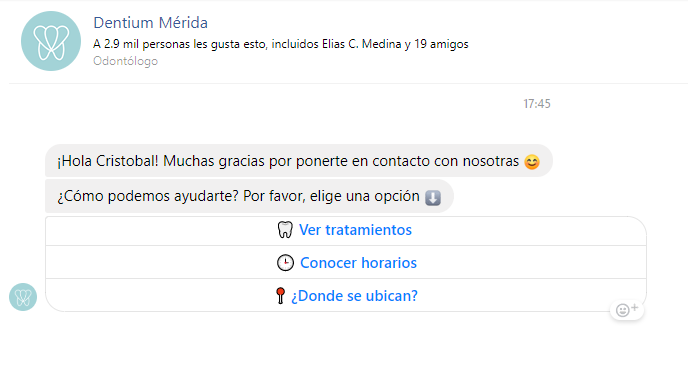Click the text '19 amigos' in header
Viewport: 688px width, 377px height.
(441, 44)
